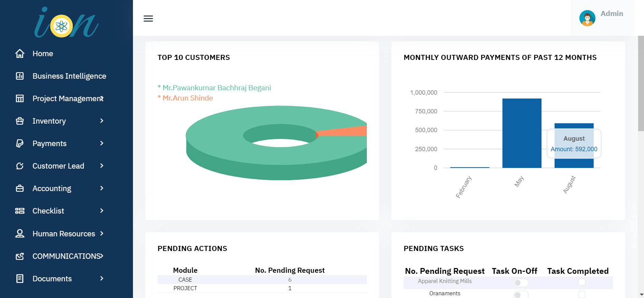Screen dimensions: 644x298
Task: Click the PROJECT row in Pending Actions
Action: (x=262, y=288)
